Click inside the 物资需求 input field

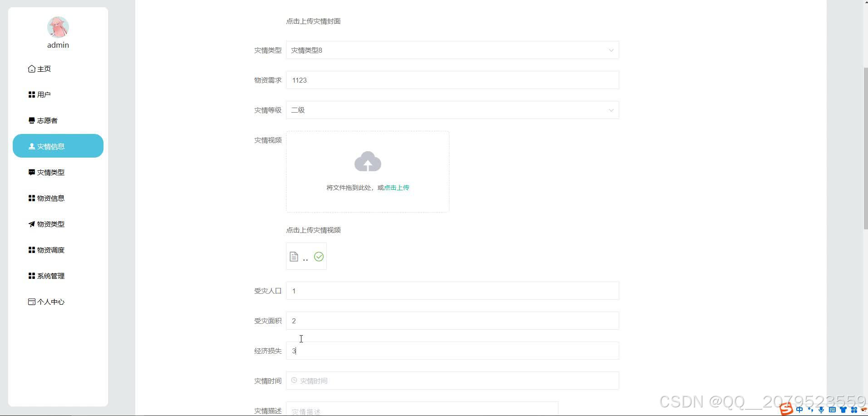pyautogui.click(x=452, y=80)
